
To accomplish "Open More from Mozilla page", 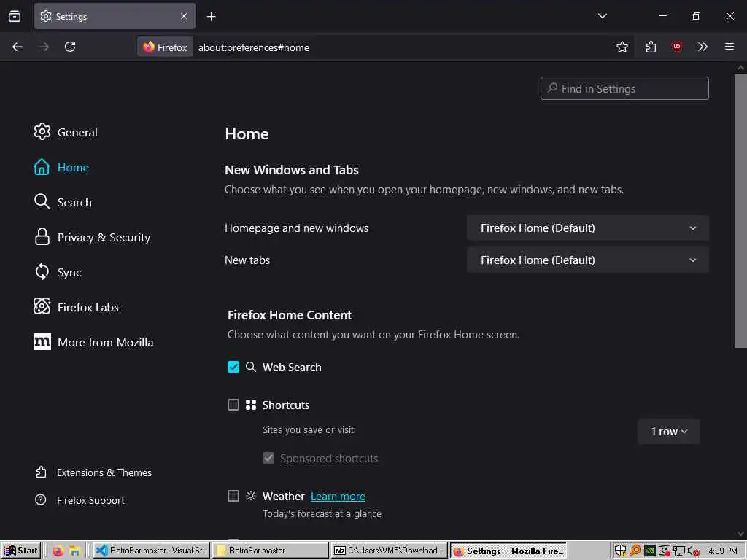I will (x=93, y=342).
